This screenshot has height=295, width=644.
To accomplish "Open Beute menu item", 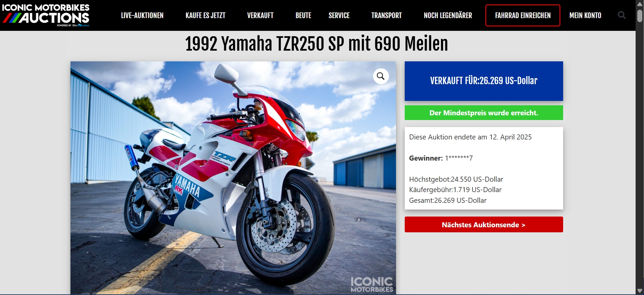I will click(303, 15).
